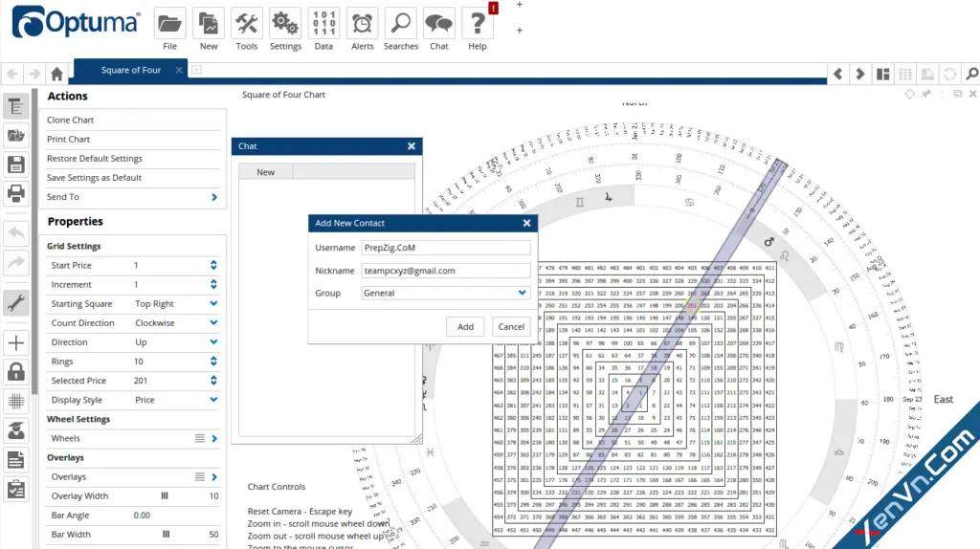The width and height of the screenshot is (980, 549).
Task: Click the New chart icon
Action: (208, 24)
